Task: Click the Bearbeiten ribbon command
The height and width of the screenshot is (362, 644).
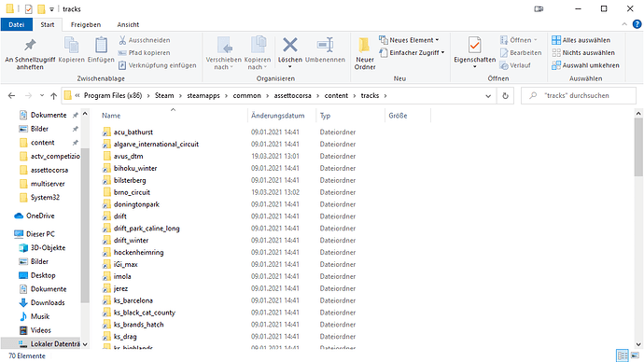Action: pos(521,52)
